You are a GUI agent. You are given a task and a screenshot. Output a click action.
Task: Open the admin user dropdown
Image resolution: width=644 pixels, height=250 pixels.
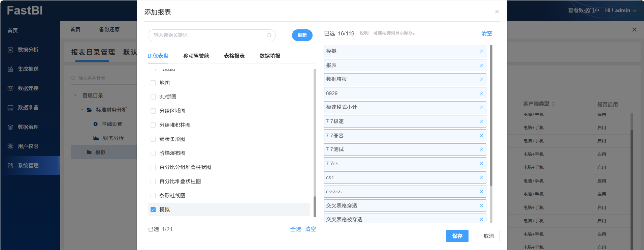click(x=620, y=10)
